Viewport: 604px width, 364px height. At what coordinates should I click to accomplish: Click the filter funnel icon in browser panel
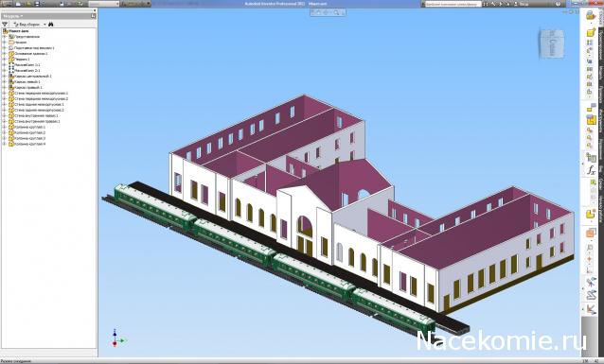pos(5,25)
